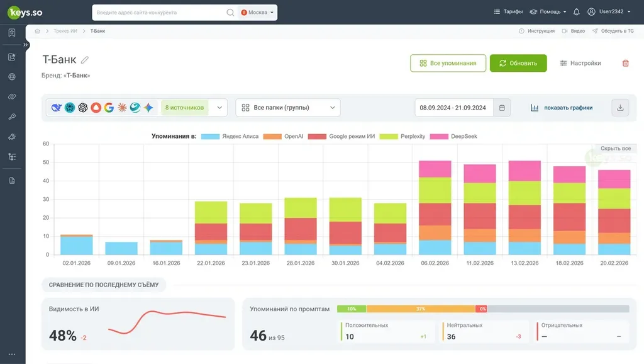The image size is (644, 364).
Task: Edit the Т-Банк name pencil icon
Action: pyautogui.click(x=85, y=60)
